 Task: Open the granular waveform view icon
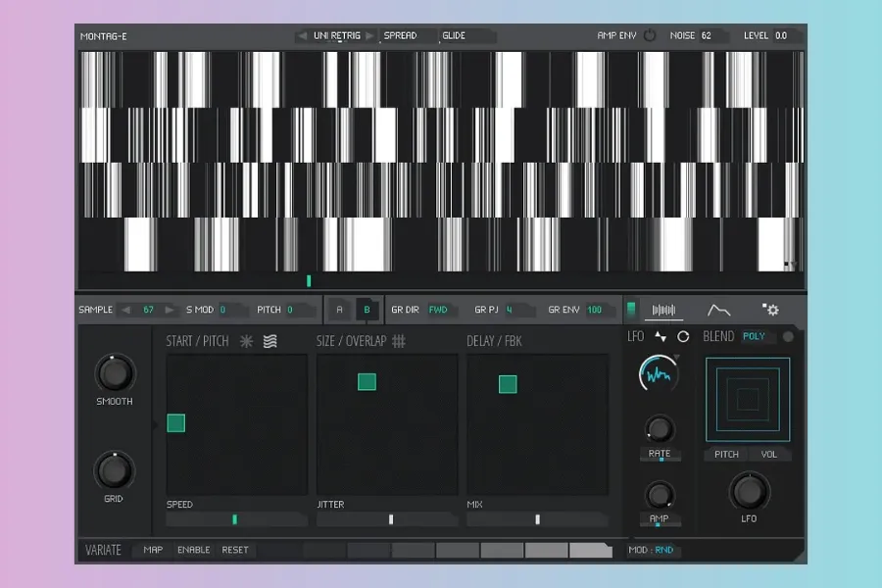(664, 310)
